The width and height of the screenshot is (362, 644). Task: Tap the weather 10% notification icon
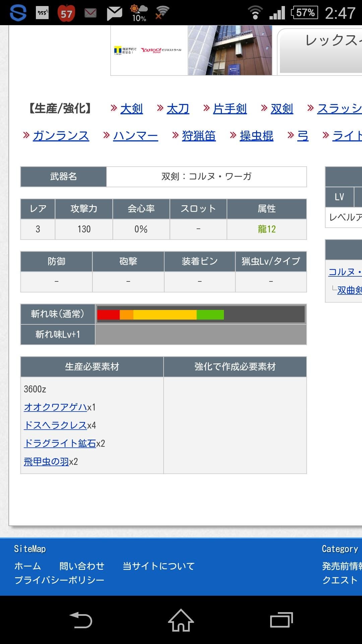click(x=139, y=13)
